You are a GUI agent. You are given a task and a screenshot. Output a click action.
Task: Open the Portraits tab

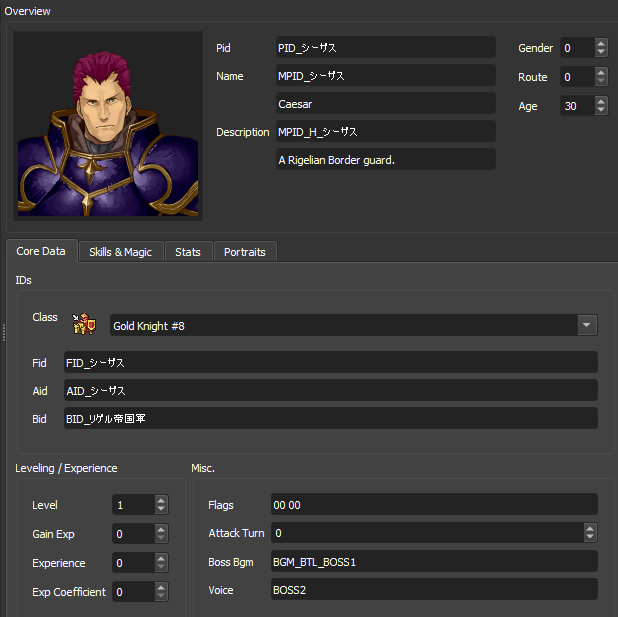[245, 252]
